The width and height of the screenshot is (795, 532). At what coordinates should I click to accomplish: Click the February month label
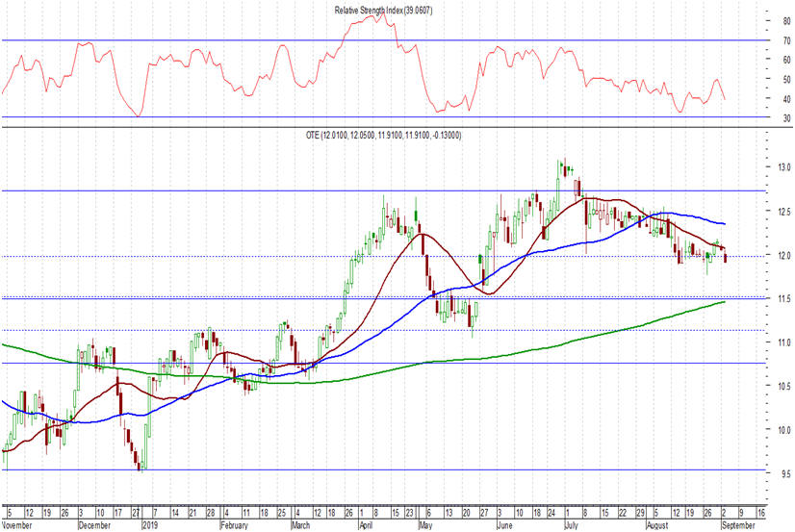[x=234, y=525]
